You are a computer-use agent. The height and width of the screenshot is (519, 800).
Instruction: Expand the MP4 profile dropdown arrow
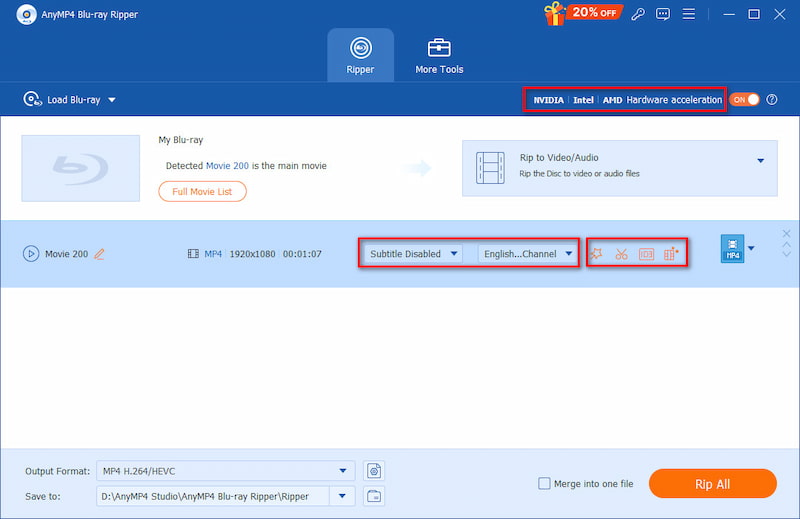(x=751, y=249)
